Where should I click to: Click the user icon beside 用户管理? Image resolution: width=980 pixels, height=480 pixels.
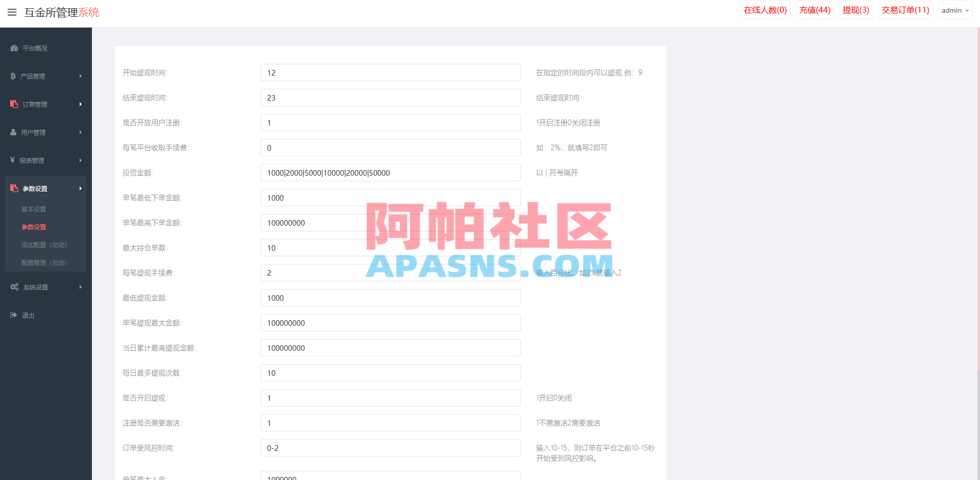13,132
